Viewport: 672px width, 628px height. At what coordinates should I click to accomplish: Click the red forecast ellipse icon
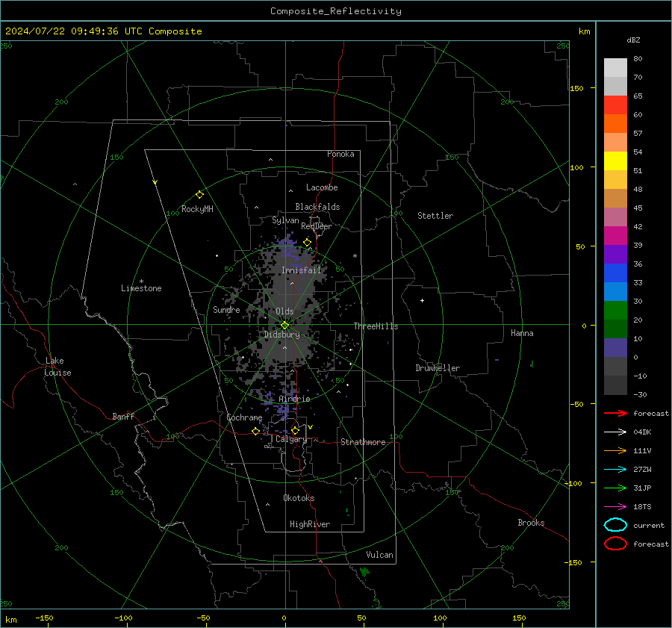615,544
